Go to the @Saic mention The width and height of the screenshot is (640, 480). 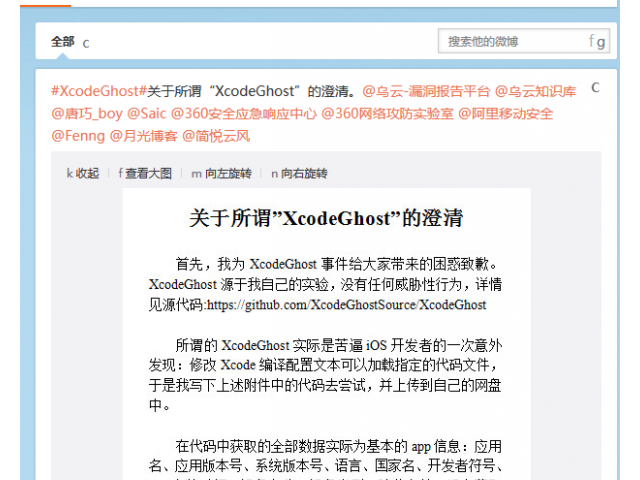[x=147, y=113]
